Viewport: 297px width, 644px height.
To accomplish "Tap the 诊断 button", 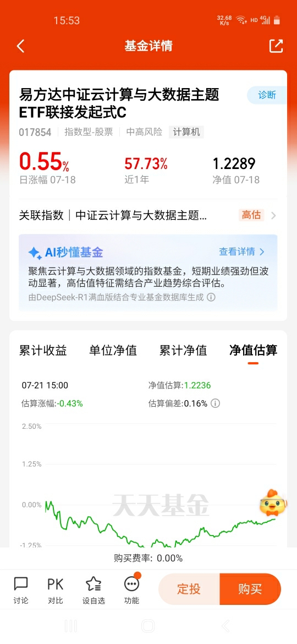I will point(267,95).
